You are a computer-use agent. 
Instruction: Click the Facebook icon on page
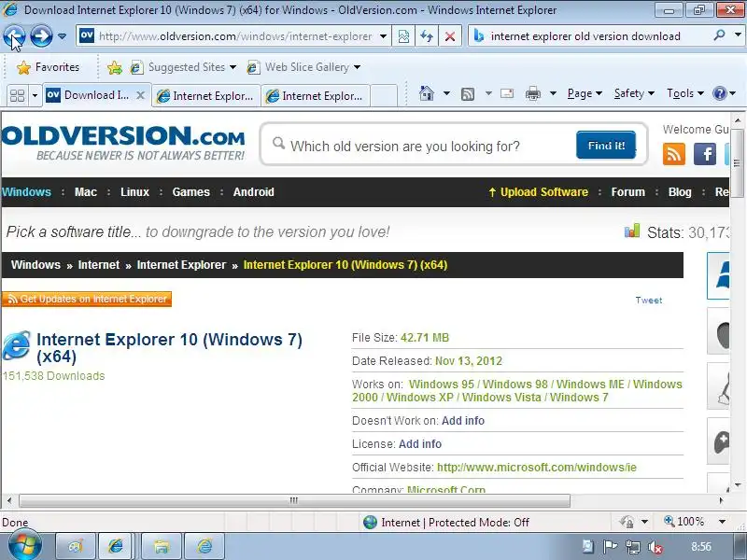pos(705,154)
